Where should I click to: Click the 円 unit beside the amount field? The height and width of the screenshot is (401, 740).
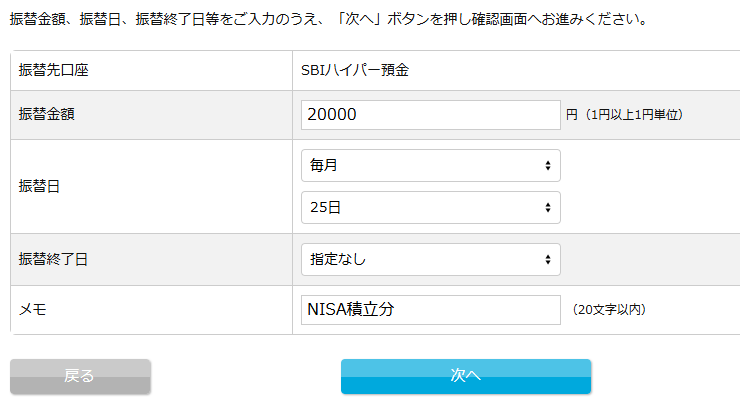point(572,115)
